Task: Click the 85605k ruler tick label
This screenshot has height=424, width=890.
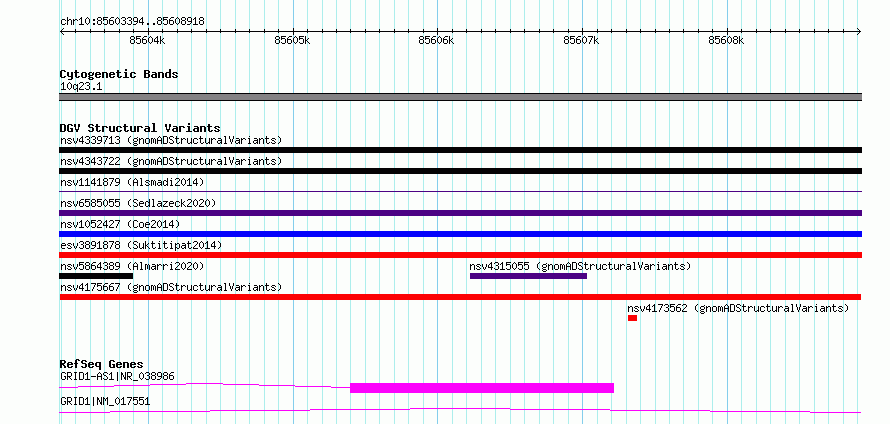Action: click(x=292, y=40)
